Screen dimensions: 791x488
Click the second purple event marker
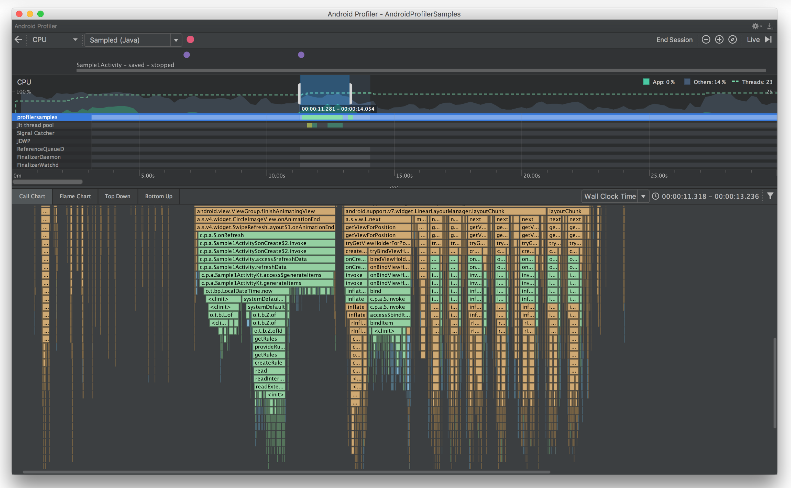tap(301, 55)
